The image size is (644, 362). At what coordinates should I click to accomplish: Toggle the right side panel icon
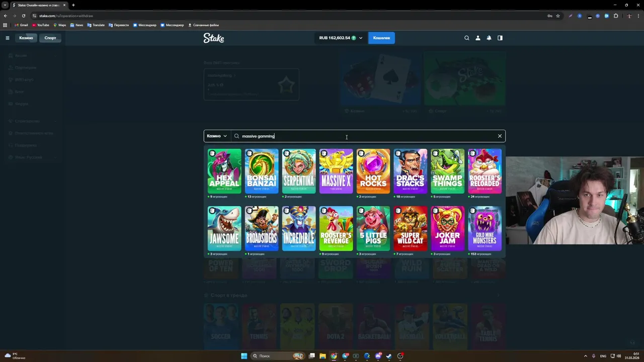500,38
